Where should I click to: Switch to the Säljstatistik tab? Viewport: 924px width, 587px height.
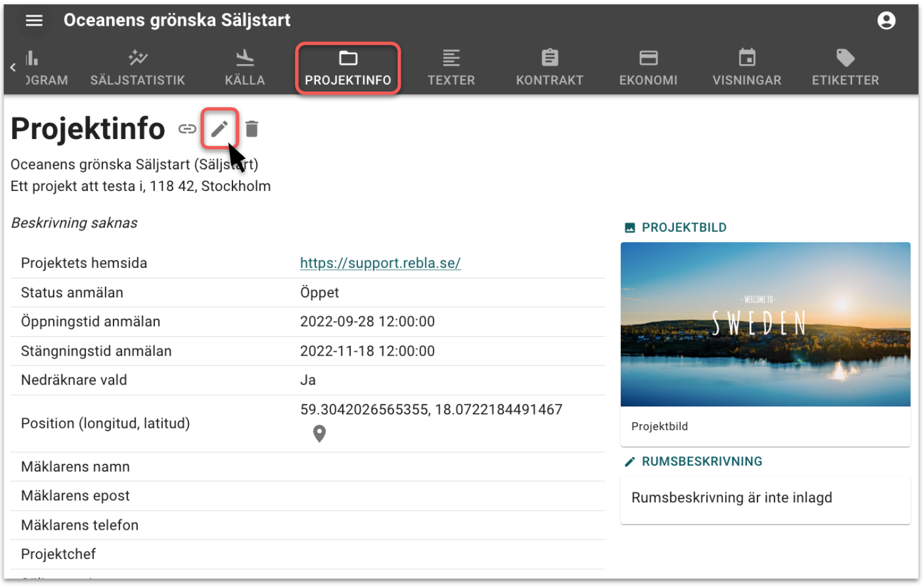[x=138, y=68]
